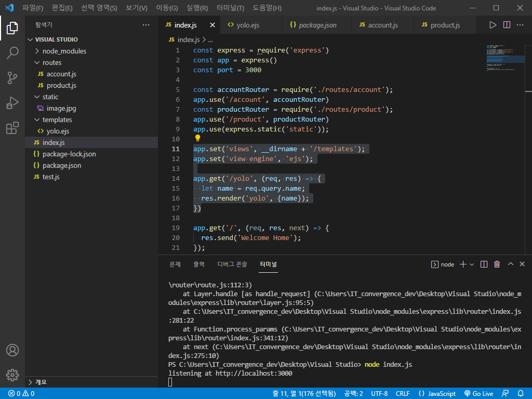Toggle the split terminal button
This screenshot has width=532, height=399.
484,264
